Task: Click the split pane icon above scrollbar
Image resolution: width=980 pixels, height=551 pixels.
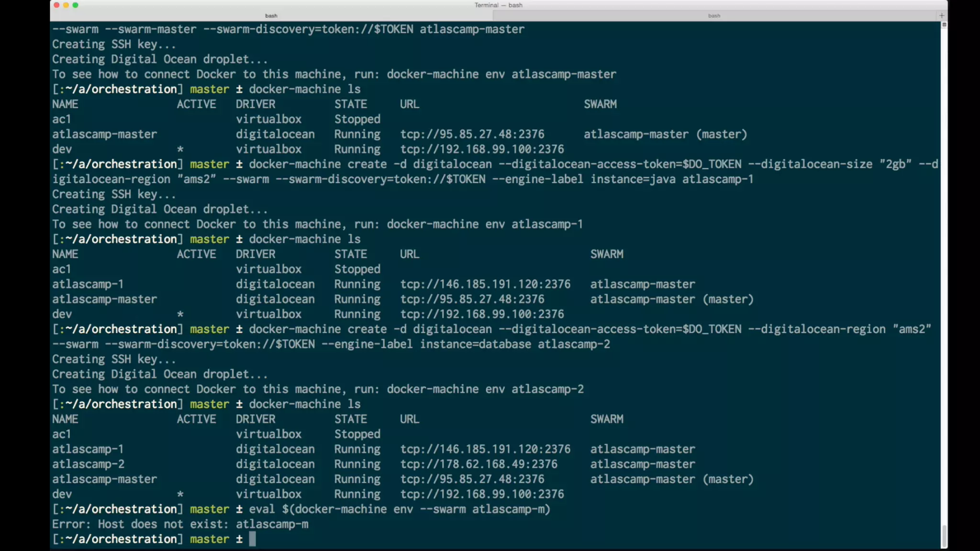Action: [944, 25]
